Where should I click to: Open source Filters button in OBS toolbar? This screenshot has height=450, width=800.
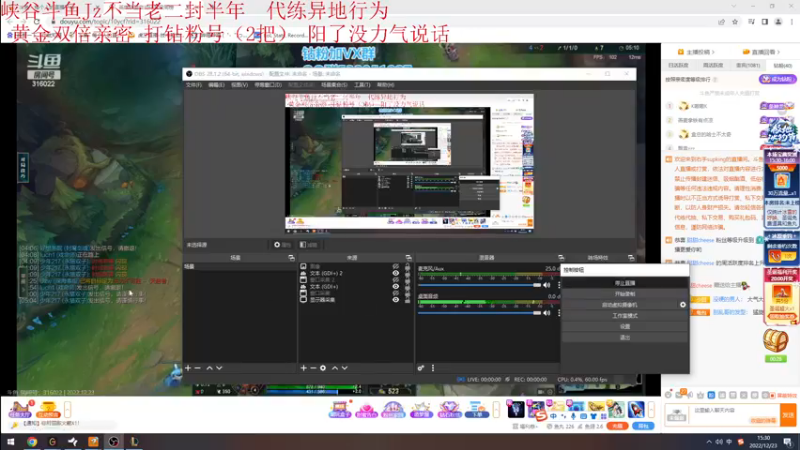(308, 245)
